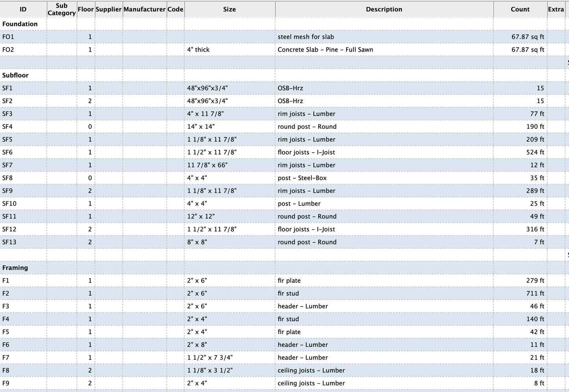The height and width of the screenshot is (392, 569).
Task: Click the Description column header
Action: tap(384, 9)
